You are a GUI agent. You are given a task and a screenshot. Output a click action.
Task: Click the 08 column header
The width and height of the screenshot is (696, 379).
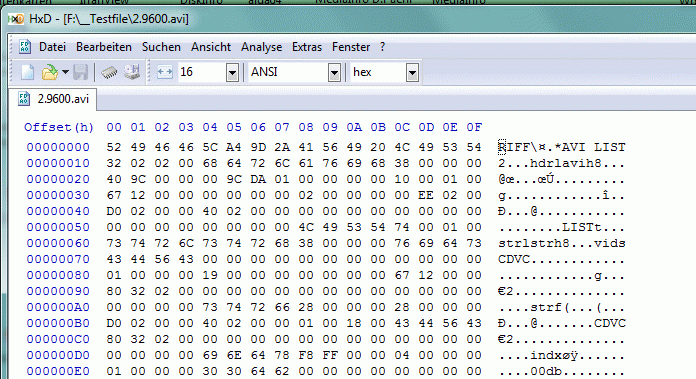[305, 127]
